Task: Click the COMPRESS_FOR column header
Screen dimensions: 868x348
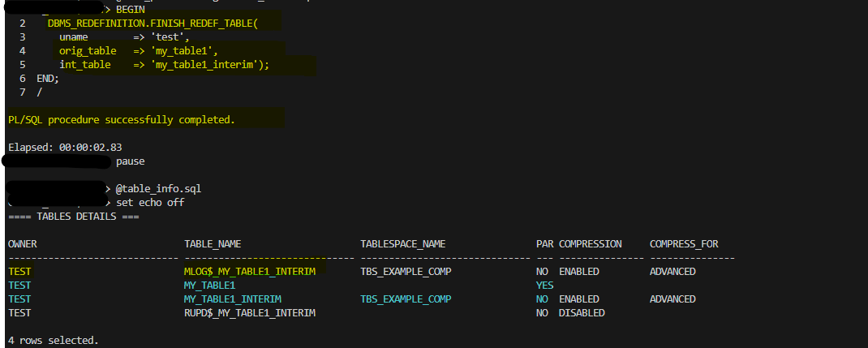Action: [684, 243]
